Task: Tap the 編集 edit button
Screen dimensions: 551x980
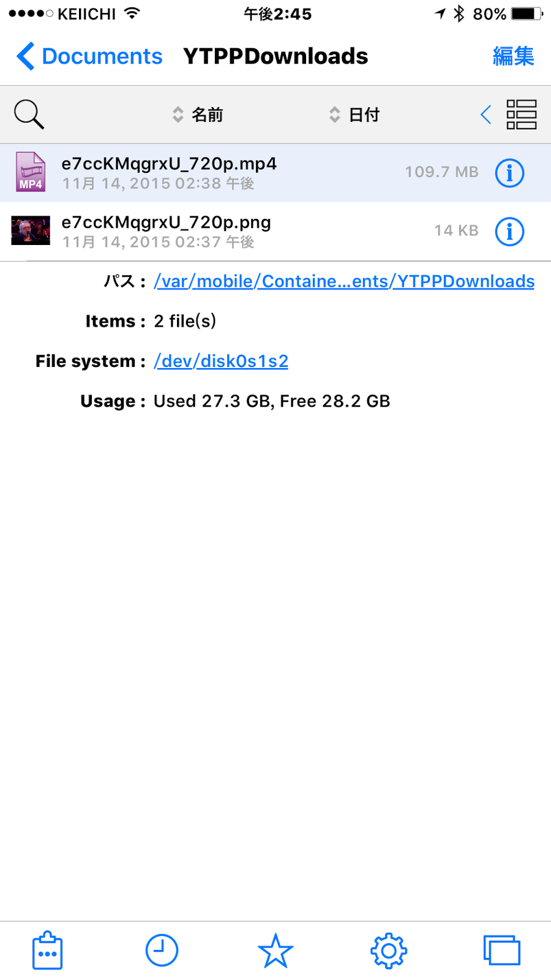Action: click(x=513, y=56)
